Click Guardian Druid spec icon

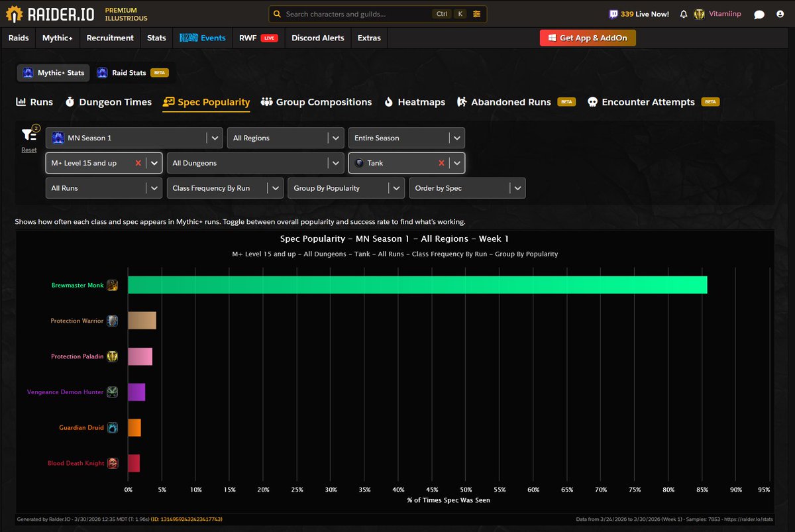113,428
